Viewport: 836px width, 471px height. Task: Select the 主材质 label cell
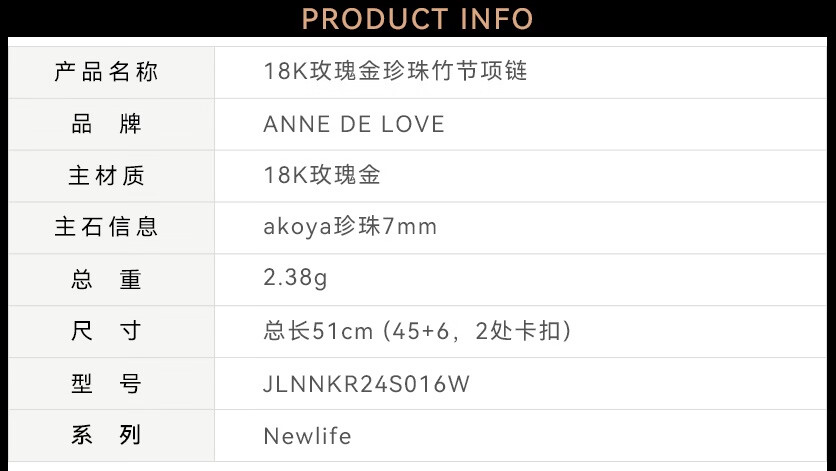click(x=107, y=176)
